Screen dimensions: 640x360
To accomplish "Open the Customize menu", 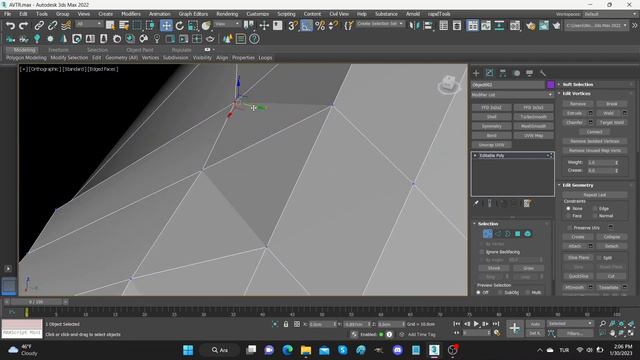I will [258, 14].
